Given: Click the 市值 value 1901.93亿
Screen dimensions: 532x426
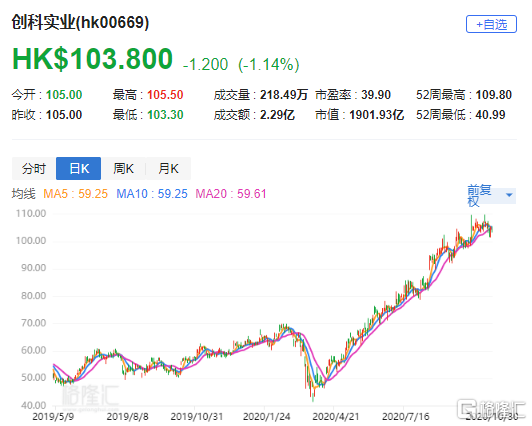Looking at the screenshot, I should 377,115.
